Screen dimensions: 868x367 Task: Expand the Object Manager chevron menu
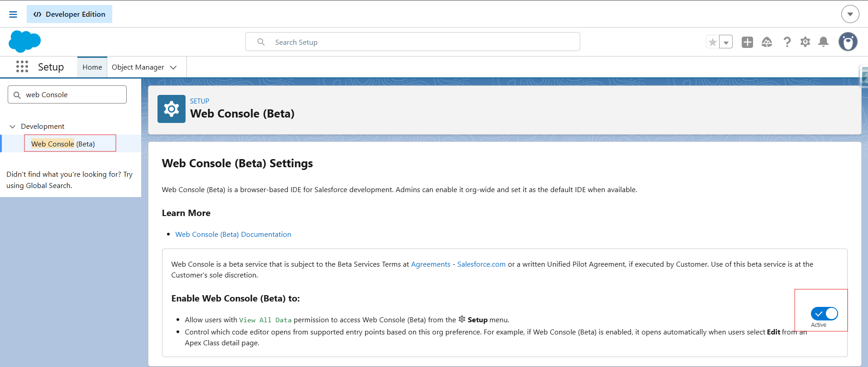tap(173, 67)
